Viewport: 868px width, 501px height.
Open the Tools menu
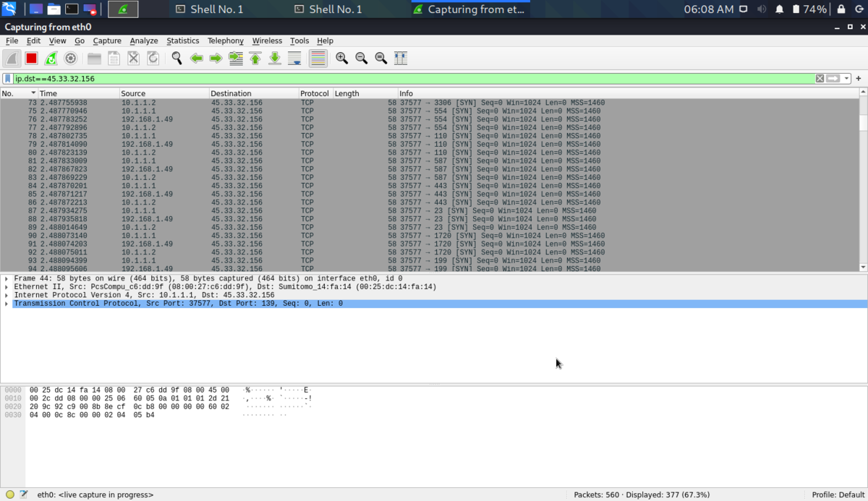tap(299, 41)
